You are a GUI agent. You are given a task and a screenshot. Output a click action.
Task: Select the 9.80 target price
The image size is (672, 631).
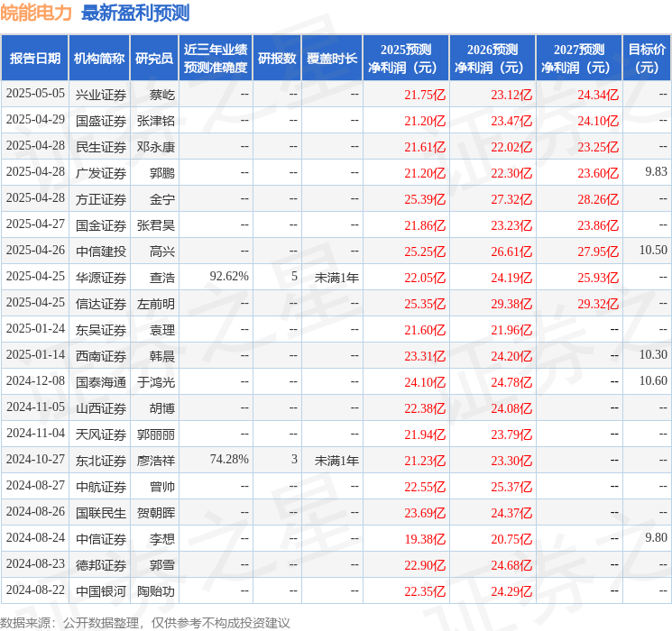pyautogui.click(x=656, y=537)
